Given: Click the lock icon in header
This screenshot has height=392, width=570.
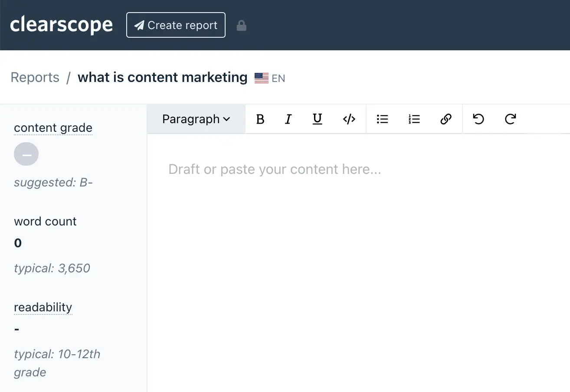Looking at the screenshot, I should [241, 26].
